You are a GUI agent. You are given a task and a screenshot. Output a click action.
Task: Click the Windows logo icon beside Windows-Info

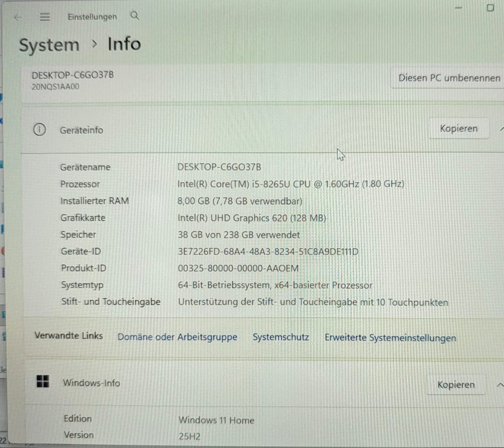[x=43, y=381]
